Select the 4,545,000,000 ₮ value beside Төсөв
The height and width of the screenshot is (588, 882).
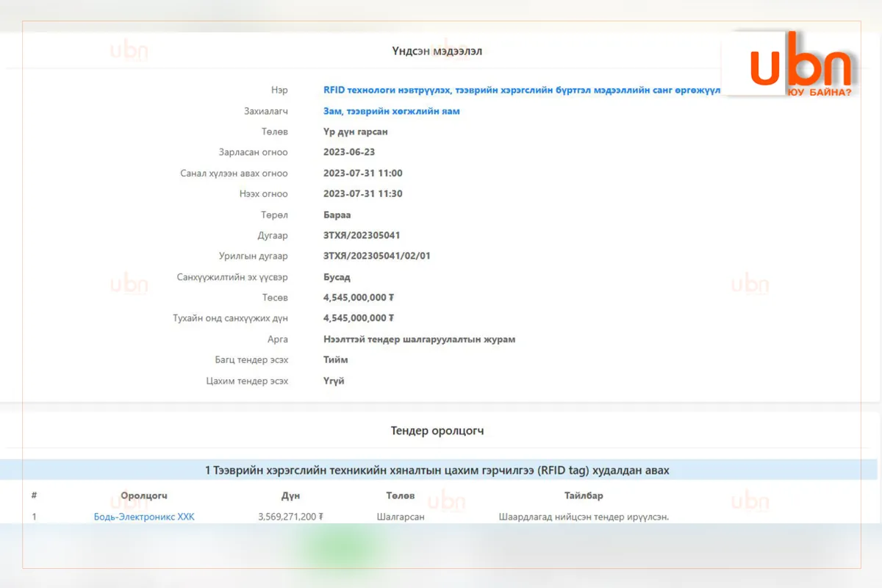(x=359, y=298)
